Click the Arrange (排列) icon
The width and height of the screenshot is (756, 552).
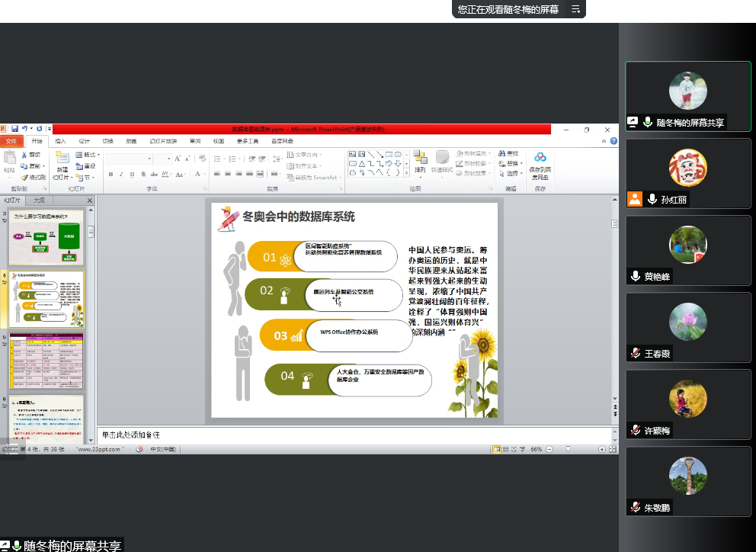coord(420,162)
